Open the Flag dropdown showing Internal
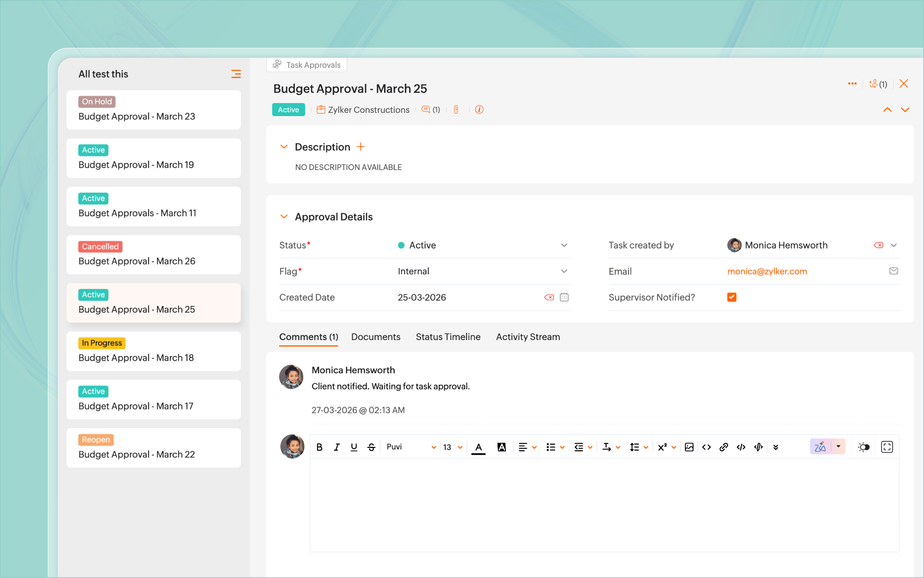Viewport: 924px width, 578px height. 564,271
